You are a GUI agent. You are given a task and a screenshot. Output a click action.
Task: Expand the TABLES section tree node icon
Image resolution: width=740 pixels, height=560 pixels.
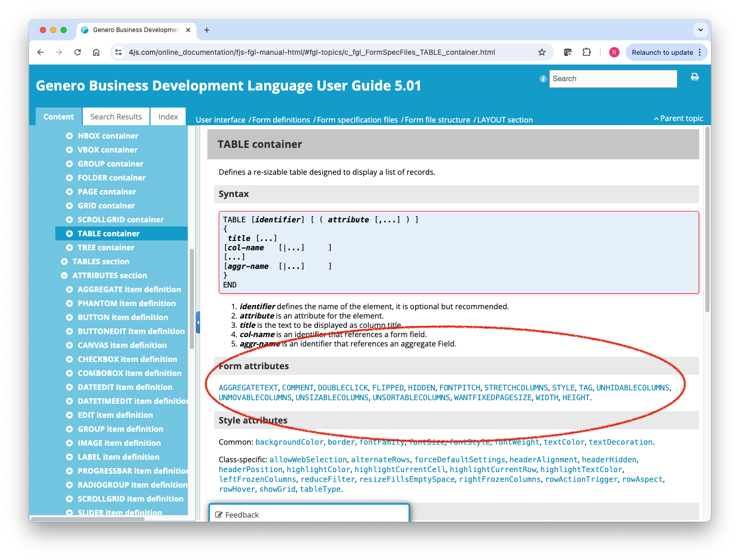(64, 262)
